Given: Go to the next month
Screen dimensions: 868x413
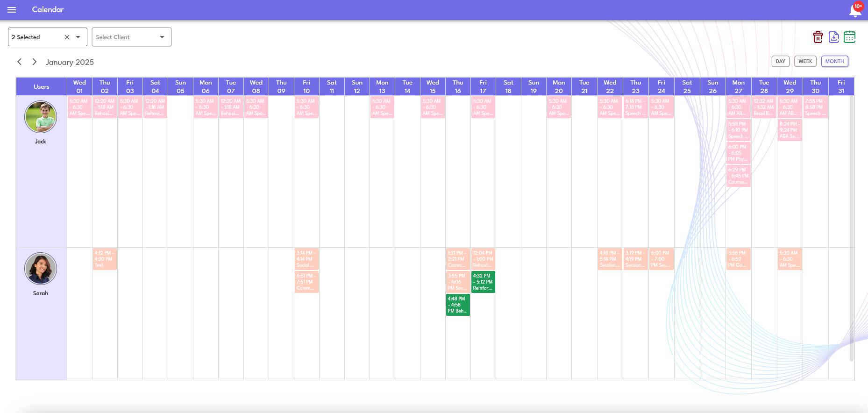Looking at the screenshot, I should [34, 62].
